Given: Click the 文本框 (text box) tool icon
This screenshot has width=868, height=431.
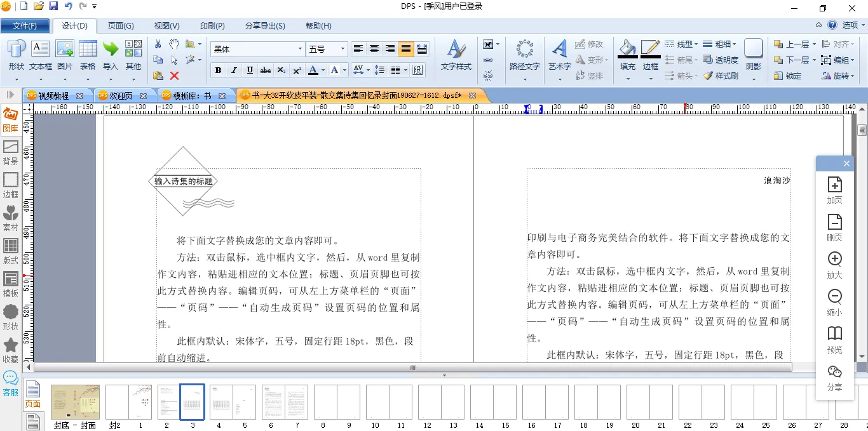Looking at the screenshot, I should (41, 50).
